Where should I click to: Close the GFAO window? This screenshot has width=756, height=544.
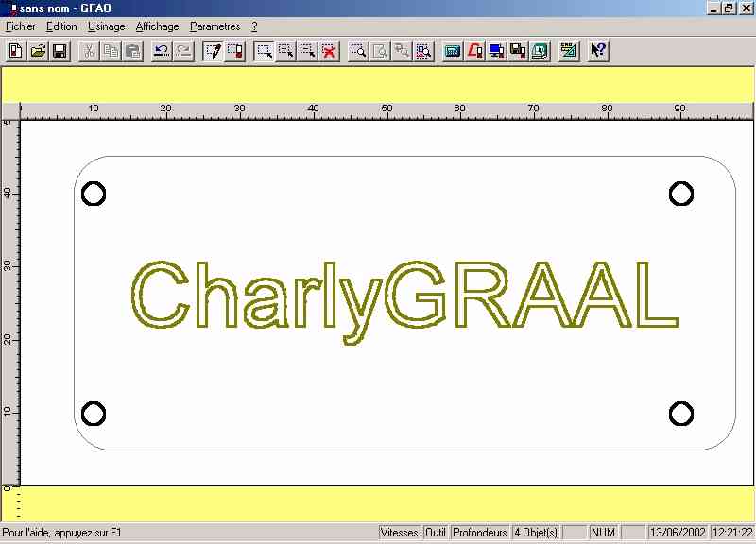(746, 8)
